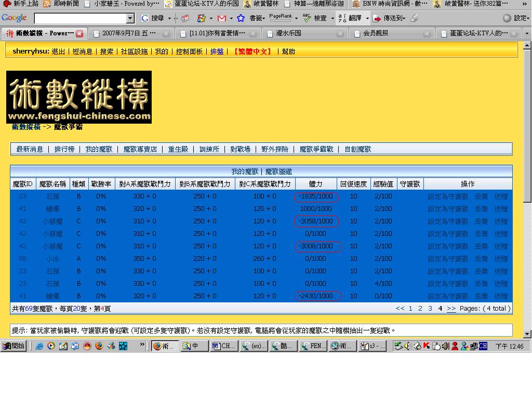Go to page 1 of monster list
This screenshot has width=532, height=399.
410,309
